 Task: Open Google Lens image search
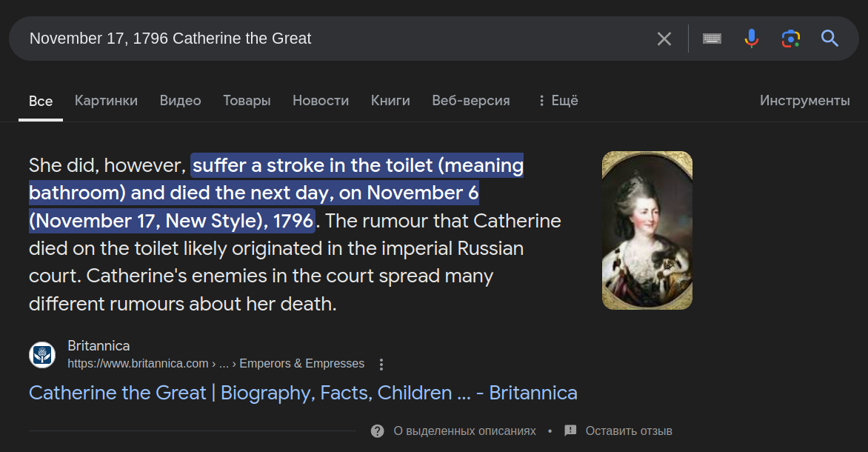point(790,39)
